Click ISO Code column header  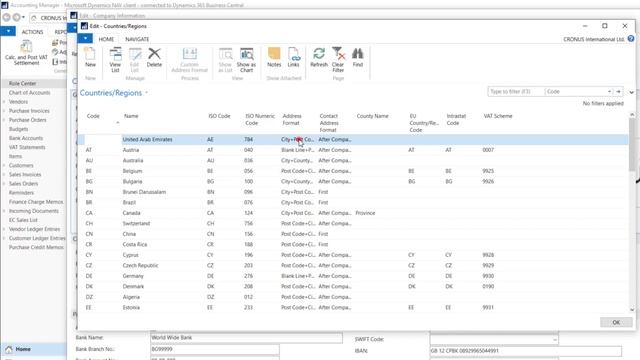pos(219,116)
